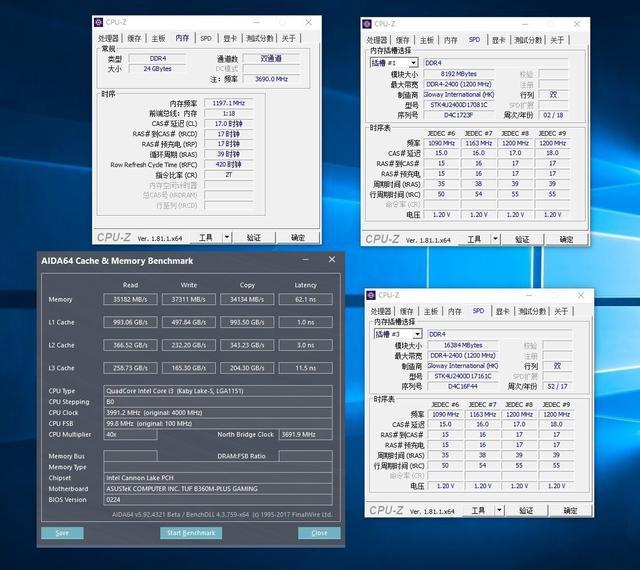Viewport: 640px width, 570px height.
Task: Click CPU-Z icon in slot #3 SPD window
Action: (371, 295)
